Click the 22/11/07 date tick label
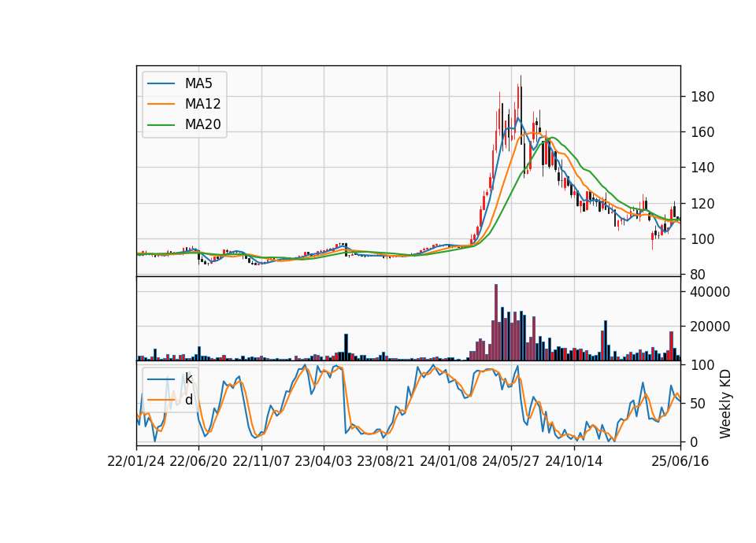This screenshot has height=543, width=756. [x=261, y=462]
